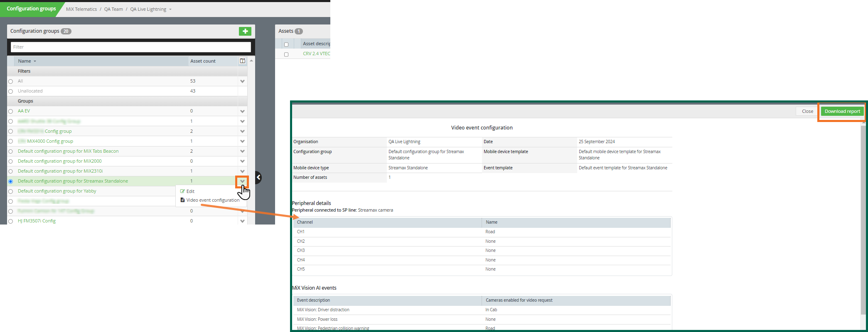Select the Unallocated filter radio button
This screenshot has width=868, height=332.
[x=11, y=91]
